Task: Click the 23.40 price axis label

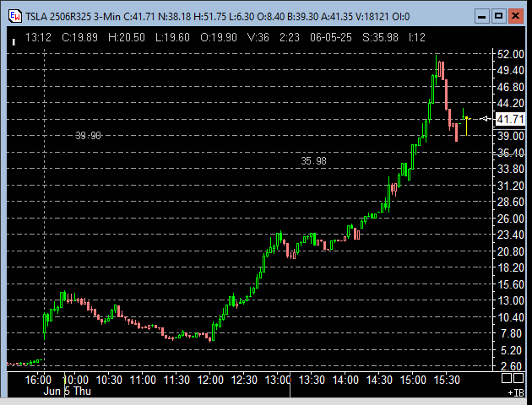Action: pos(510,235)
